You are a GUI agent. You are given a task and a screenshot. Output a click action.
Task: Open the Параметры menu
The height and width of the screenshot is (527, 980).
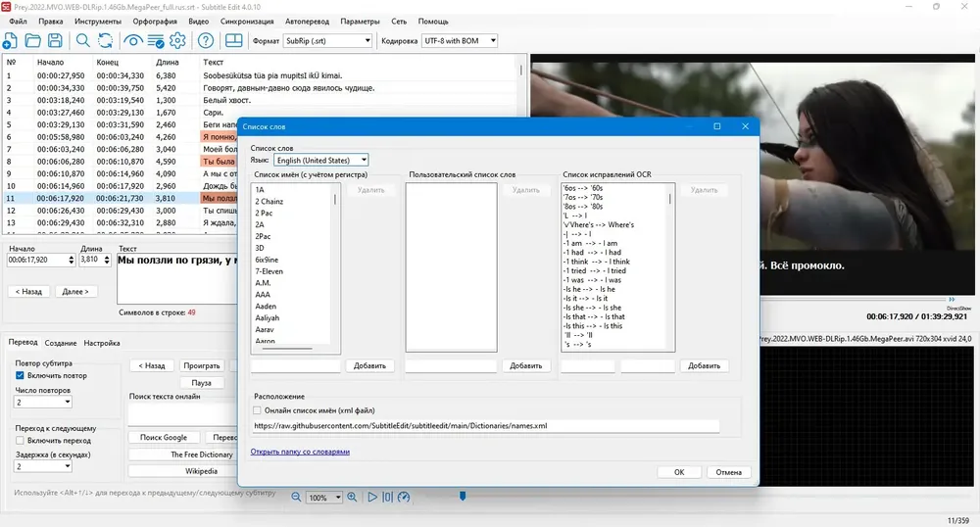point(360,22)
